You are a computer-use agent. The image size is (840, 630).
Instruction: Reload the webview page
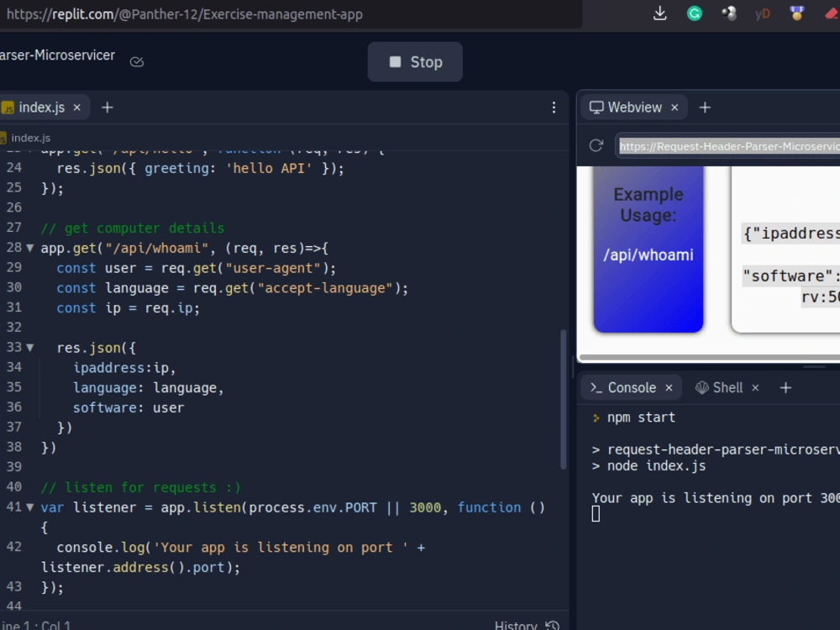pos(596,145)
